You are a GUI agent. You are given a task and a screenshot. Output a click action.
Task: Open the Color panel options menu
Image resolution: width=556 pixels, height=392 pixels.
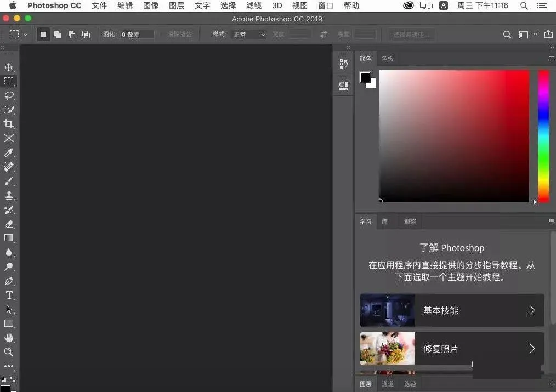click(x=552, y=59)
